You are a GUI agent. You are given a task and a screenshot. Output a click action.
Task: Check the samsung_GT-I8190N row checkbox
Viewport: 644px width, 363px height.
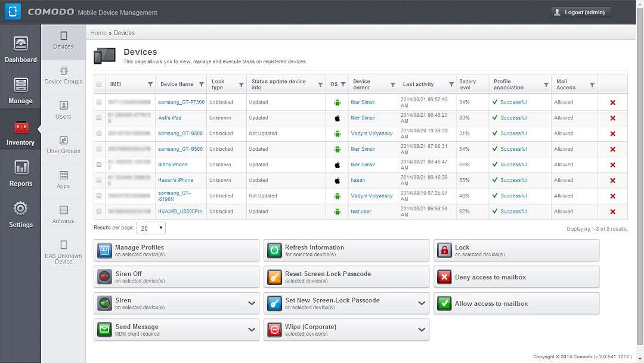coord(99,196)
